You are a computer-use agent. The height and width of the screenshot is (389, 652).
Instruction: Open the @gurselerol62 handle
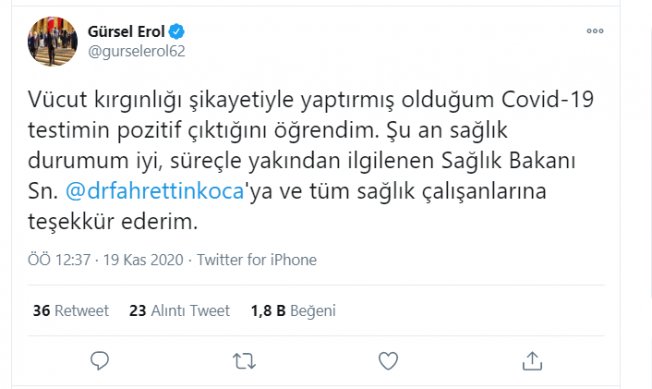pos(136,51)
